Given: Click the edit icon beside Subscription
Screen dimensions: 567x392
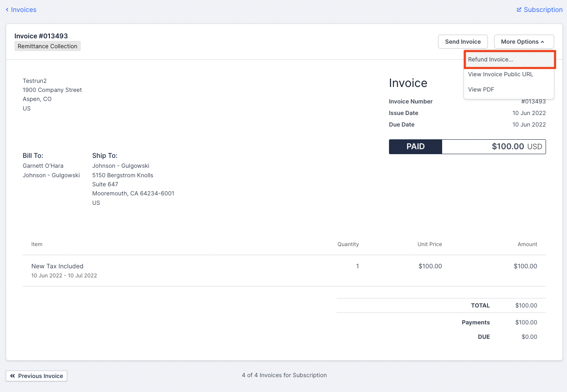Looking at the screenshot, I should click(x=519, y=9).
